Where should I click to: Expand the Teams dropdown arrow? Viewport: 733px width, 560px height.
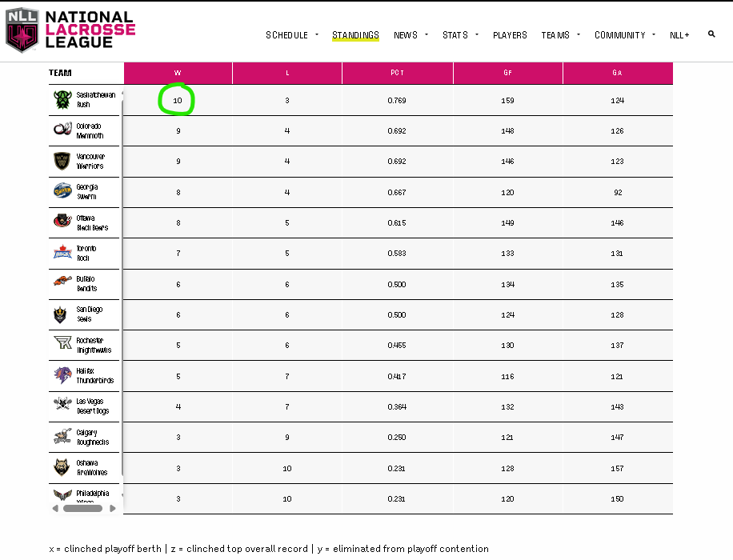pos(579,34)
